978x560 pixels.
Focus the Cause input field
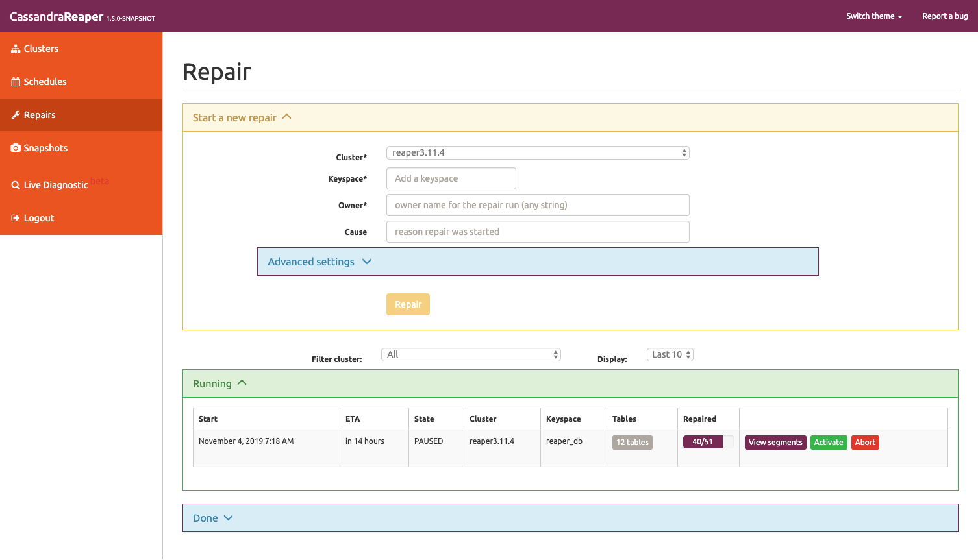[538, 232]
